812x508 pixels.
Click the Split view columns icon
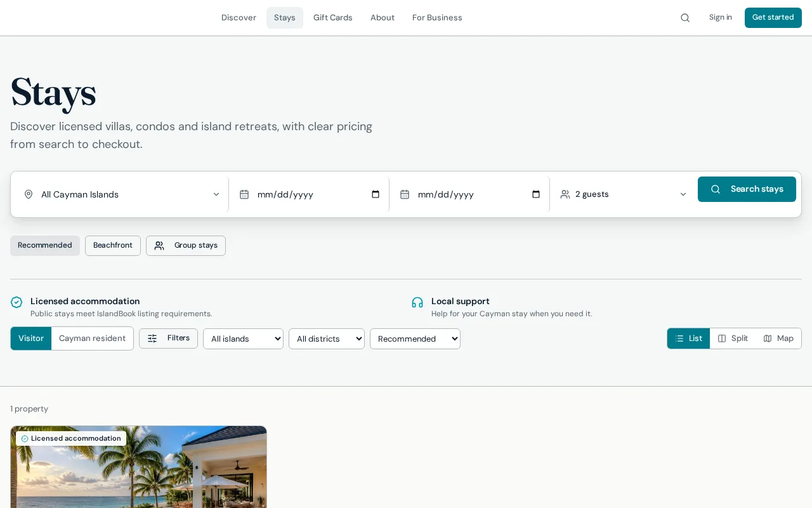tap(722, 338)
